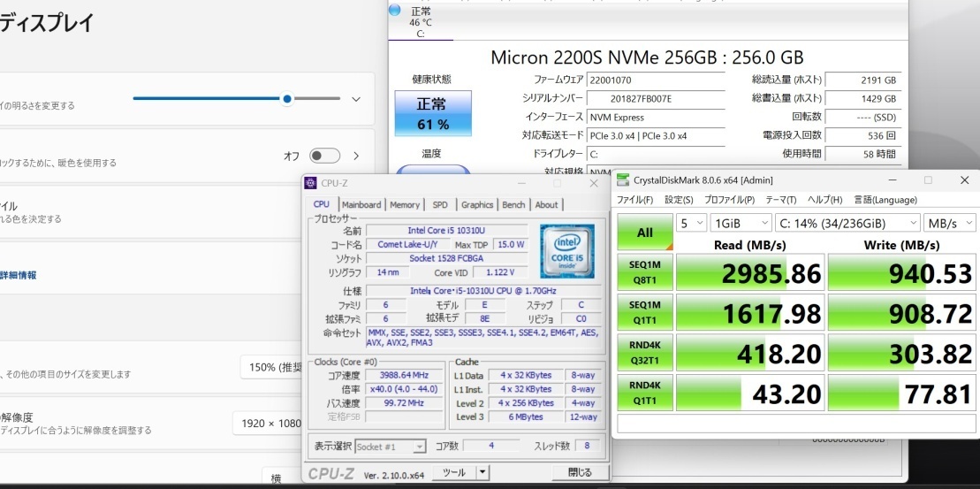Click the 908.72 write result
980x489 pixels.
click(902, 312)
